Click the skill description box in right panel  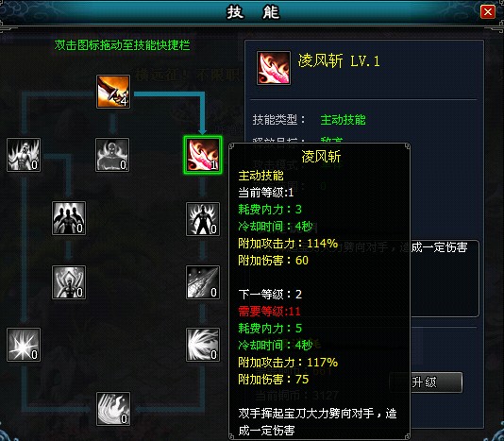click(x=445, y=279)
